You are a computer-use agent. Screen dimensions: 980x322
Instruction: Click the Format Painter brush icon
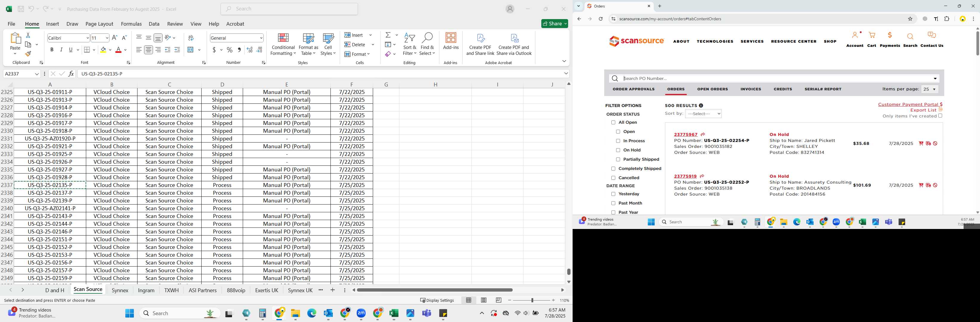(28, 54)
